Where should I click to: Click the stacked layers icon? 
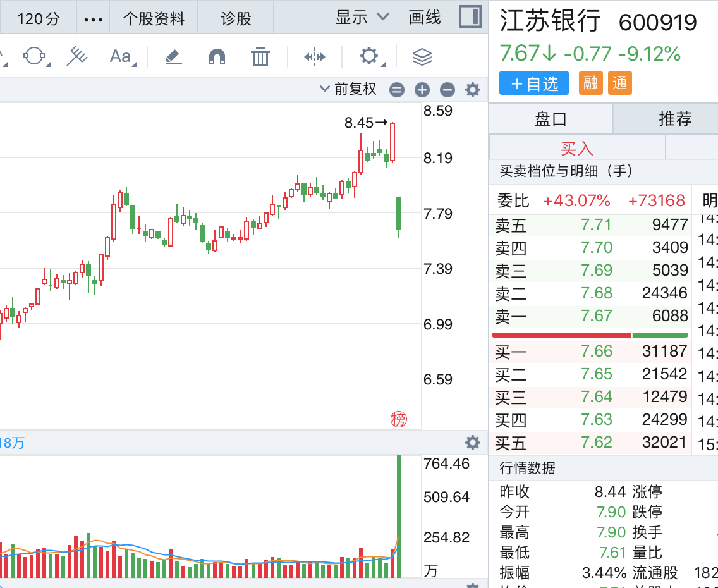[x=422, y=57]
